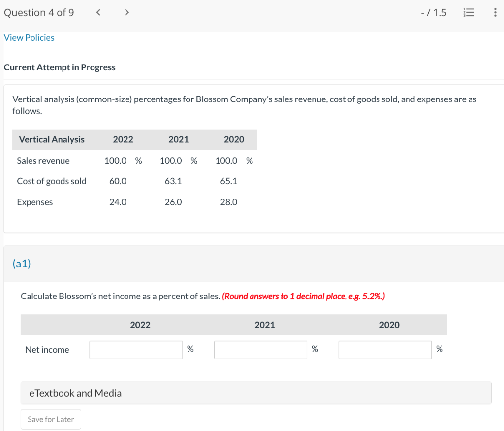The image size is (504, 431).
Task: Click the 2020 Net income input field
Action: pos(385,350)
